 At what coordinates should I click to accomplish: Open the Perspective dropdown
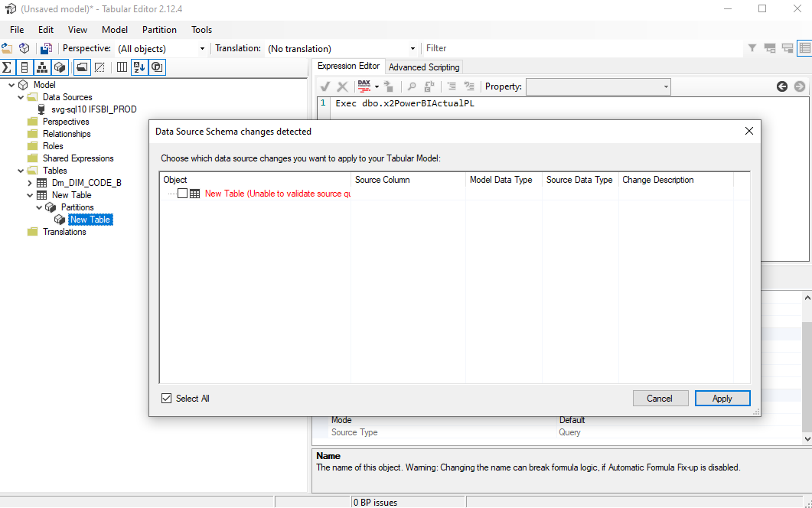click(203, 47)
